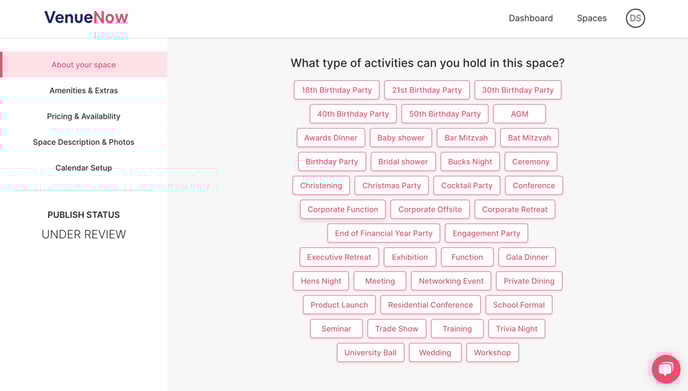
Task: Go to the Spaces page
Action: pos(591,18)
